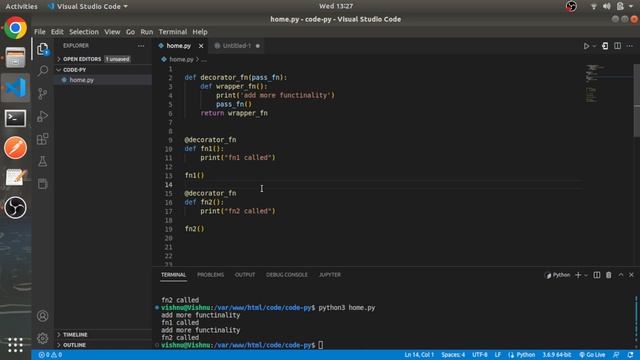Open the new terminal profile dropdown
This screenshot has width=640, height=360.
[x=586, y=275]
